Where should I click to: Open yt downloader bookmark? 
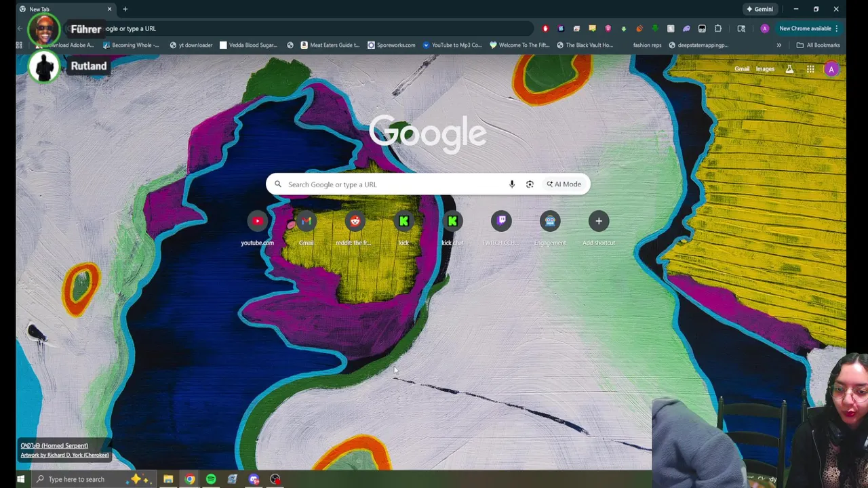[191, 45]
